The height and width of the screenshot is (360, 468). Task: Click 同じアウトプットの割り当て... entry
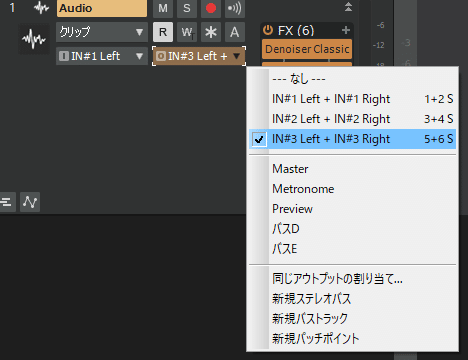click(x=352, y=279)
